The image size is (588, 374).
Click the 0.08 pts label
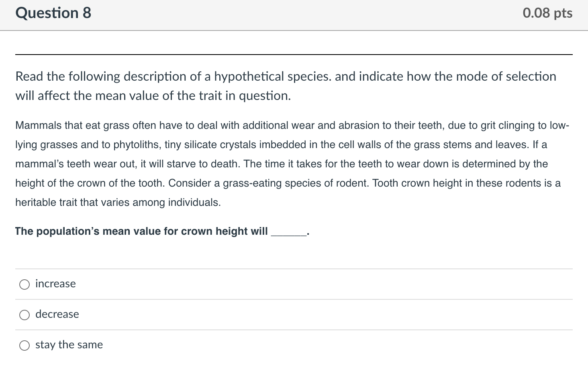tap(547, 13)
